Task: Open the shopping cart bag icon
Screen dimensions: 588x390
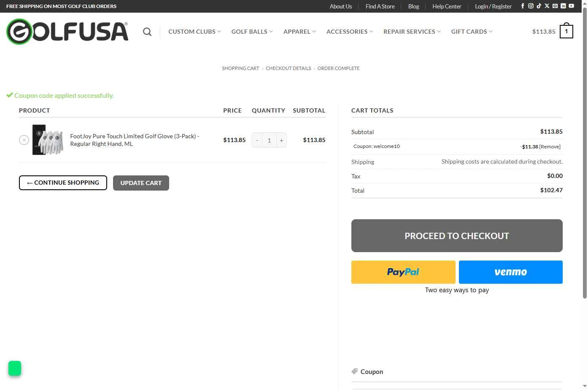Action: 566,31
